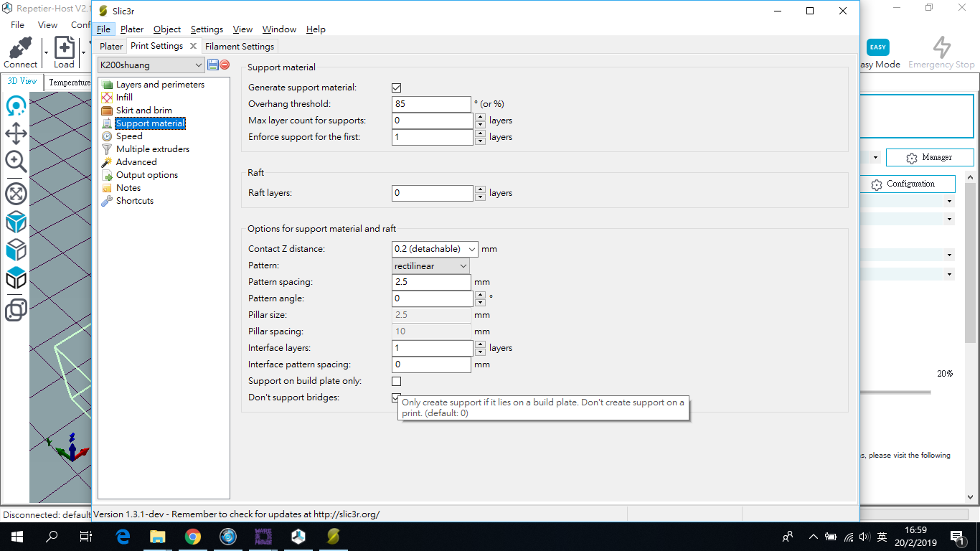Increase Raft layers value
Image resolution: width=980 pixels, height=551 pixels.
480,189
